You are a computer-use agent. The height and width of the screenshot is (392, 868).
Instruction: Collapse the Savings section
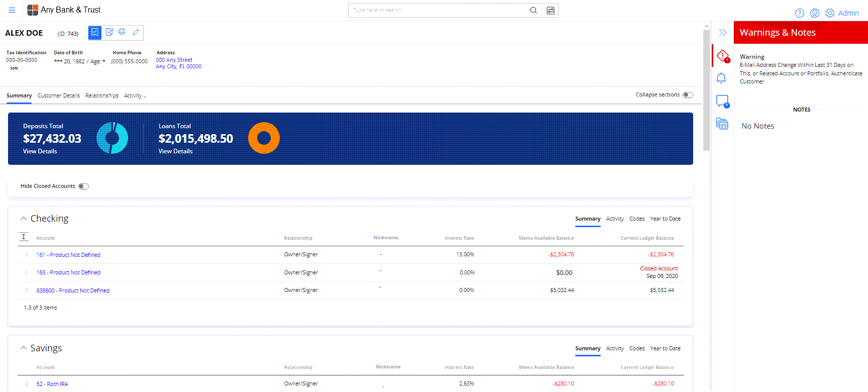coord(23,348)
